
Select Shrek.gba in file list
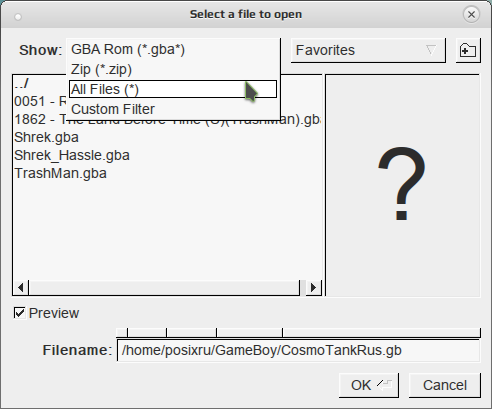[x=46, y=137]
